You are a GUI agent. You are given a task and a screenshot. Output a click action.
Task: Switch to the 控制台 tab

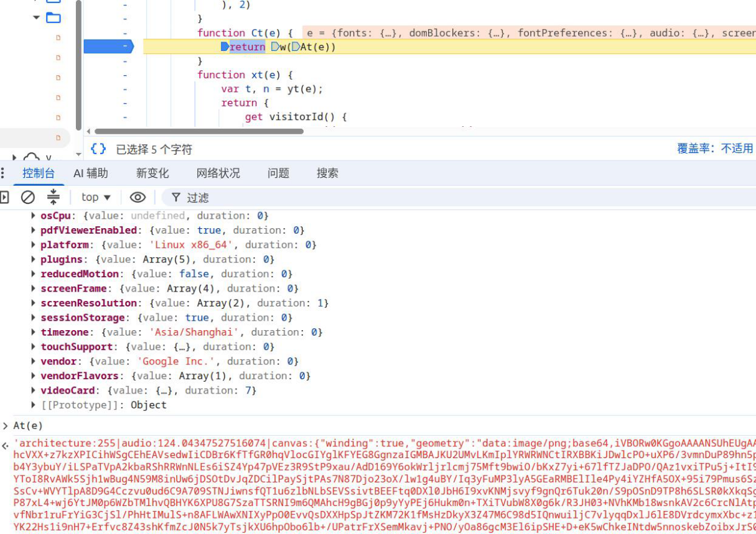[39, 173]
